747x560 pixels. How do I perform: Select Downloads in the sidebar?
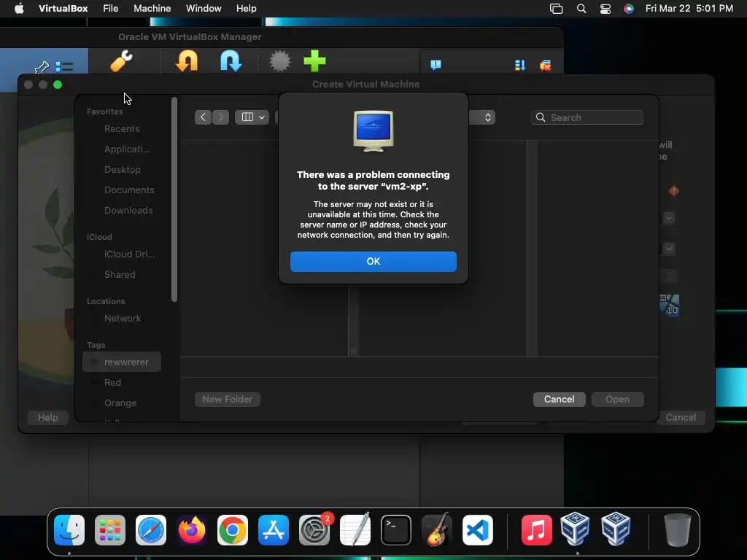pos(128,211)
